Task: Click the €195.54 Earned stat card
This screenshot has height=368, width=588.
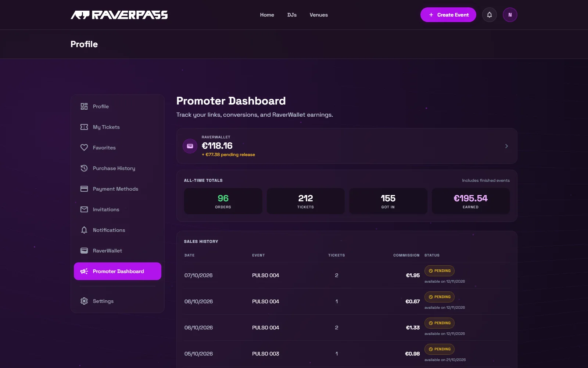Action: 470,201
